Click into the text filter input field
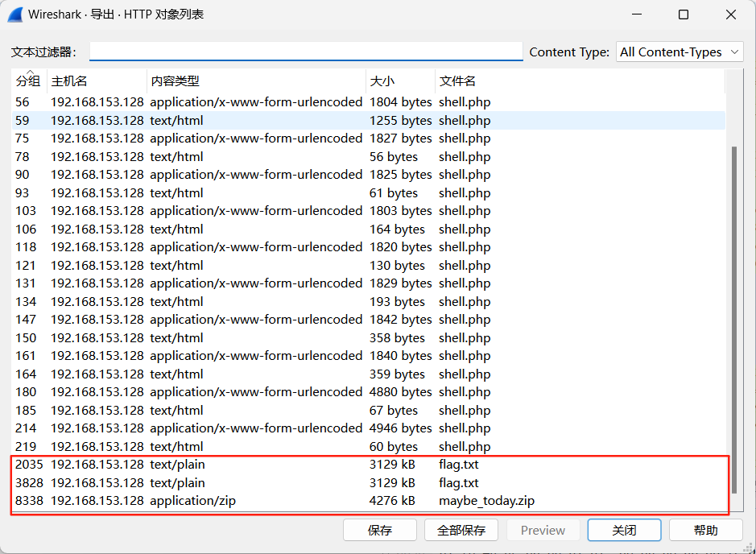Screen dimensions: 756x554 [x=306, y=52]
